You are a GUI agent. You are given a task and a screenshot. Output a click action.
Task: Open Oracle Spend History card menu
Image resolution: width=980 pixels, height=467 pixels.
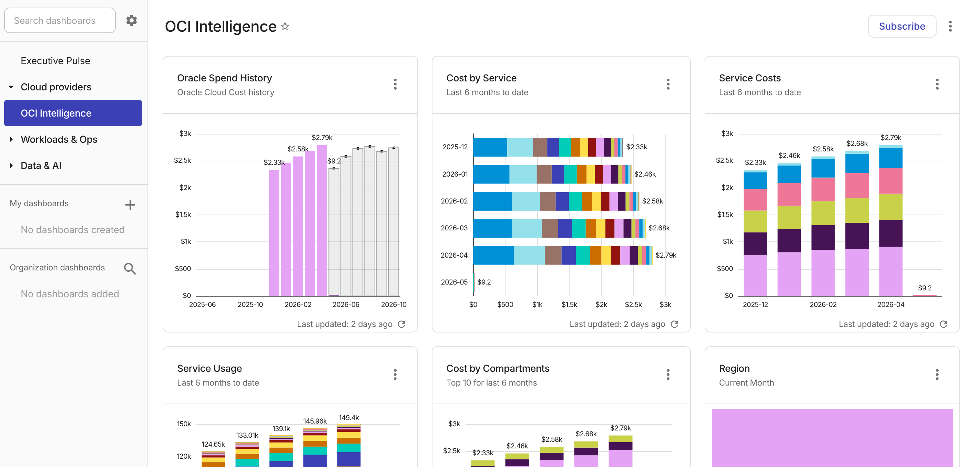point(395,84)
